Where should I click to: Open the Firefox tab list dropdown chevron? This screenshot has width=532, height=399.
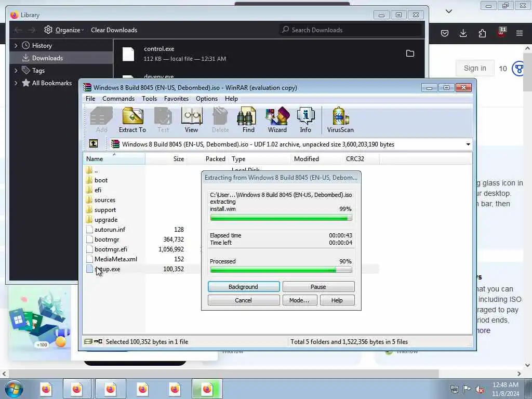click(x=448, y=11)
